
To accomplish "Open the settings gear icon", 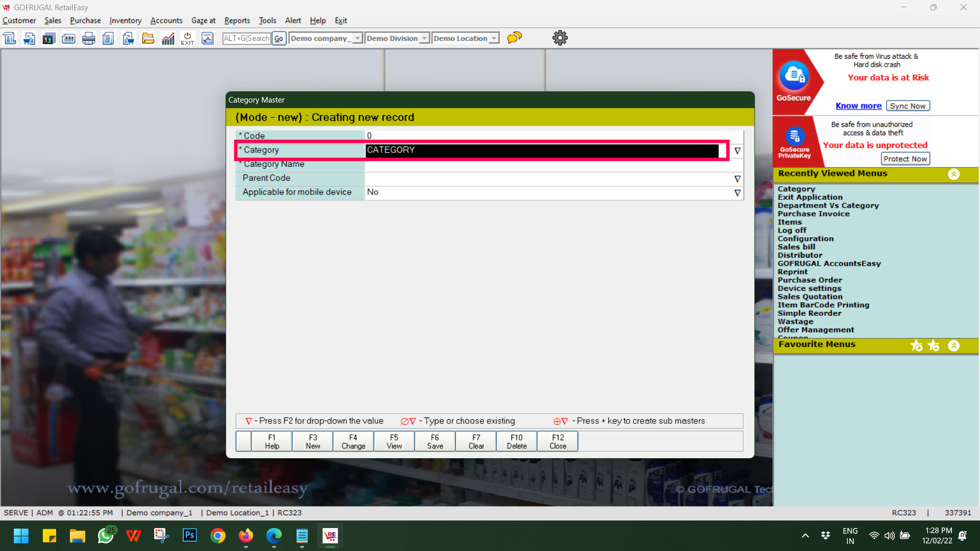I will (560, 38).
